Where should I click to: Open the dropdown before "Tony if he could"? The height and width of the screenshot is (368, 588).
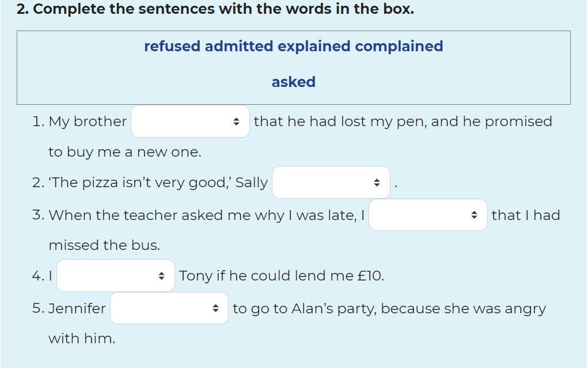(x=116, y=276)
